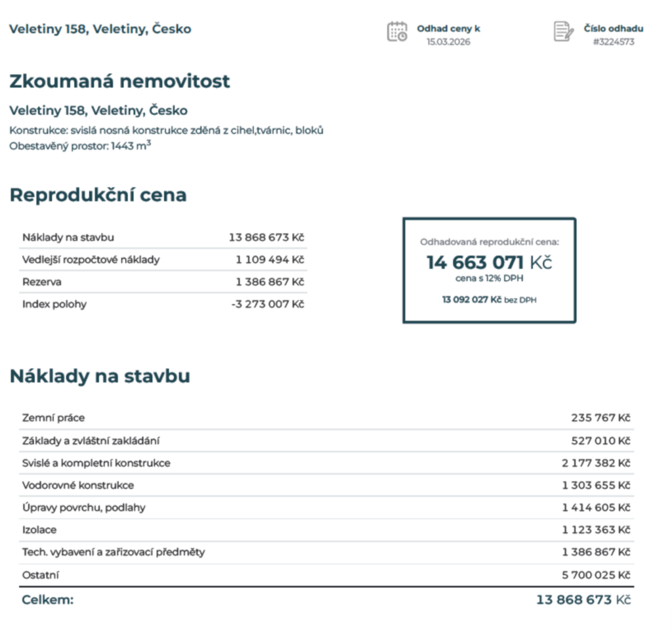
Task: Click the Celkem total 13 868 673 Kč
Action: pyautogui.click(x=583, y=600)
